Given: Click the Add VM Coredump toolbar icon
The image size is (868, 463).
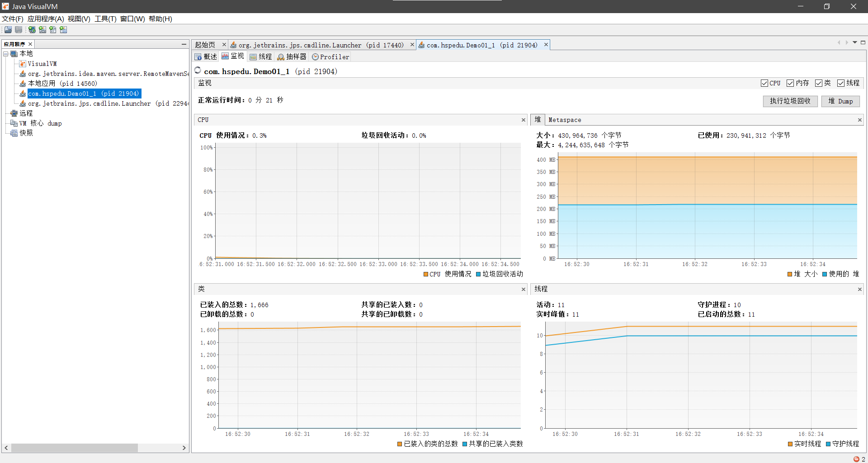Looking at the screenshot, I should click(53, 30).
